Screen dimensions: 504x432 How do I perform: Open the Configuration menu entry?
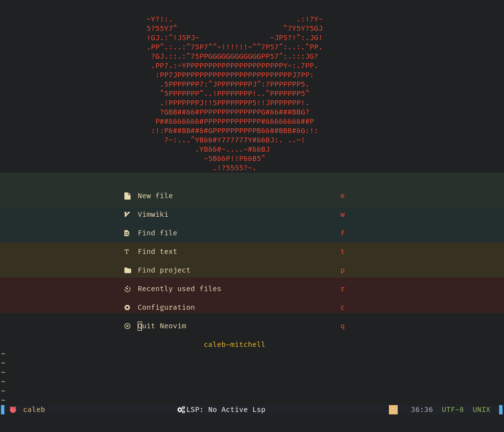coord(166,307)
